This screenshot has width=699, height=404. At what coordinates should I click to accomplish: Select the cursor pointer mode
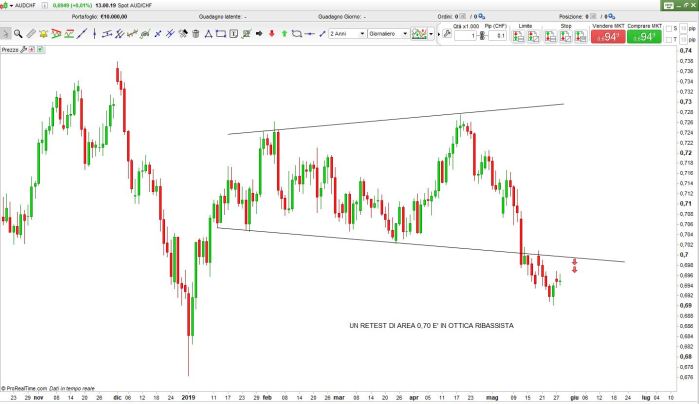[x=6, y=33]
